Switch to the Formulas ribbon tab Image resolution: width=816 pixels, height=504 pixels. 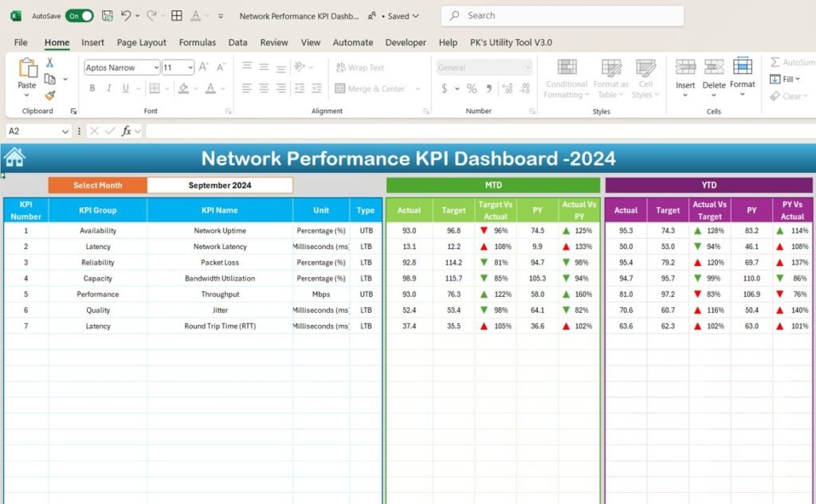point(197,42)
